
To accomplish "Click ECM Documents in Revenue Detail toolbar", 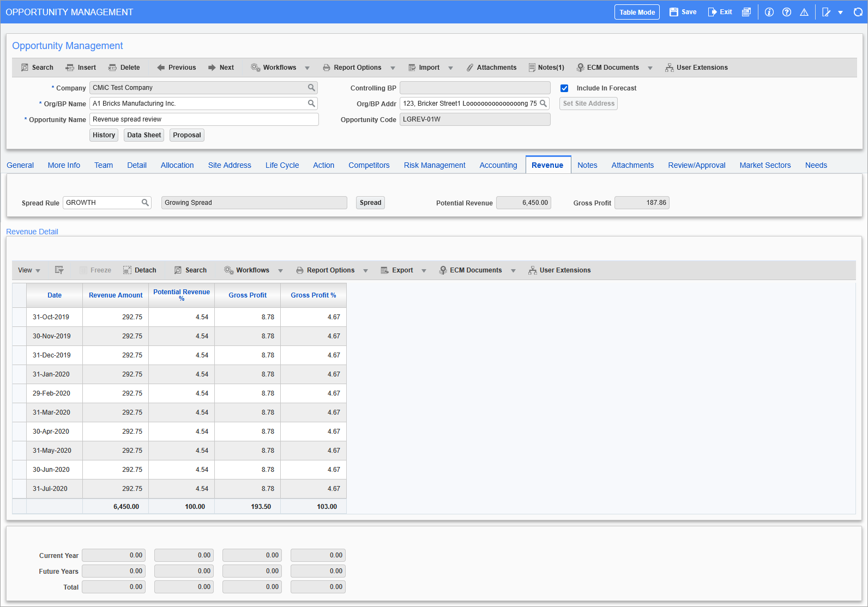I will (x=470, y=270).
